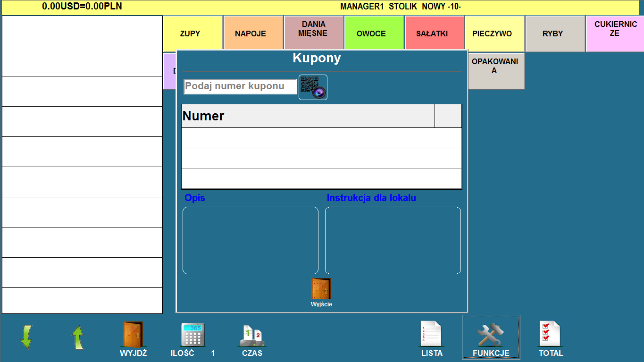Click the Kupony dialog title
The image size is (644, 362).
pyautogui.click(x=317, y=59)
